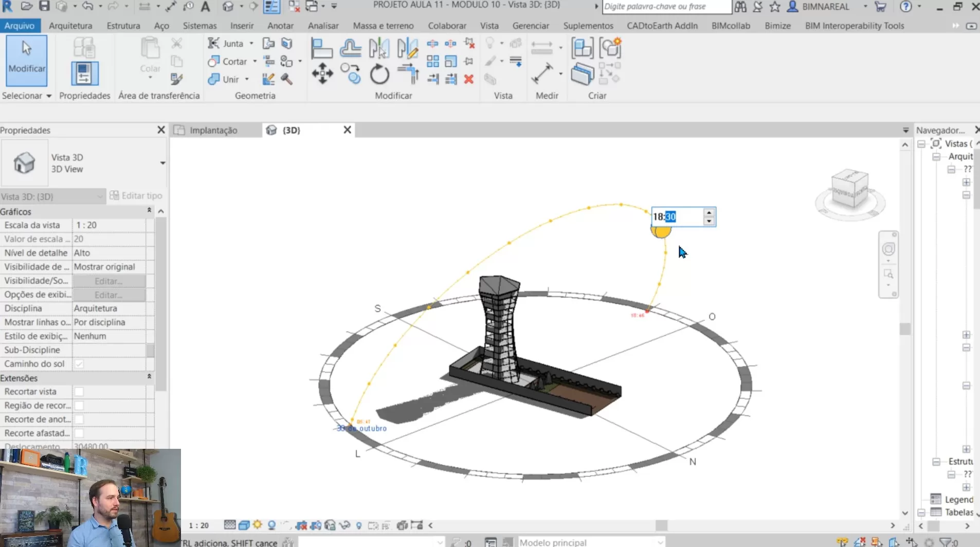Collapse the Gráficos properties group

pos(149,210)
